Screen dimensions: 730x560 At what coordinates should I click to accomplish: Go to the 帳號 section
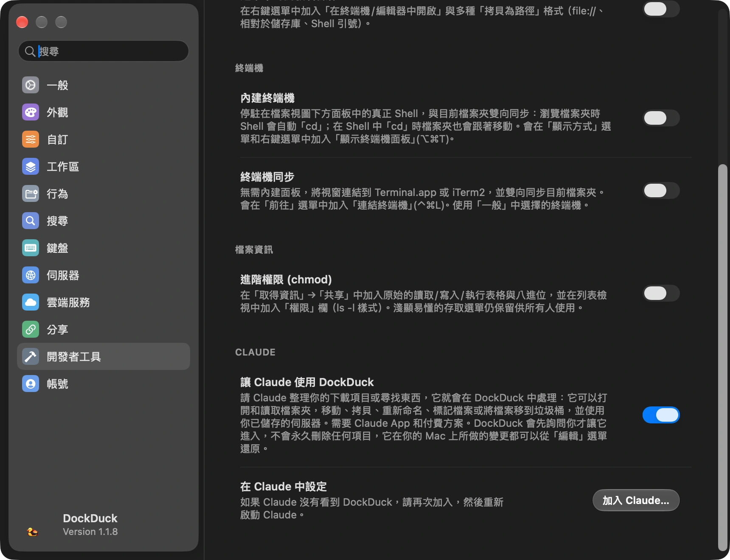104,384
